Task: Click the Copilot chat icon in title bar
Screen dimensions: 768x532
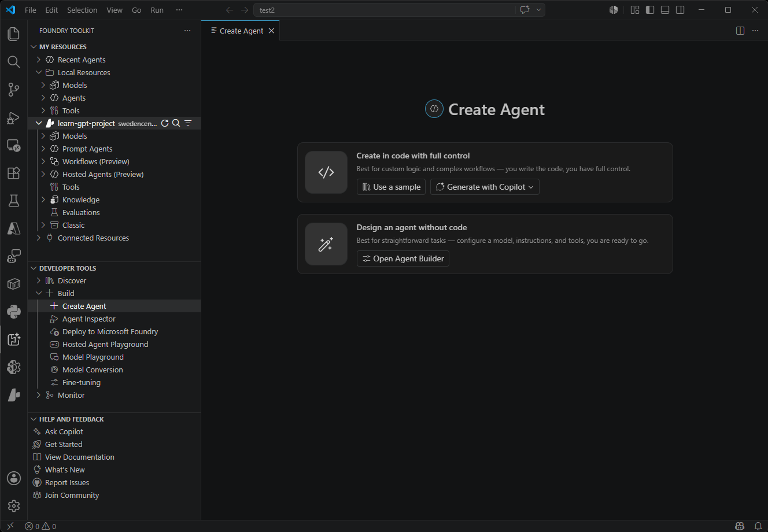Action: coord(525,10)
